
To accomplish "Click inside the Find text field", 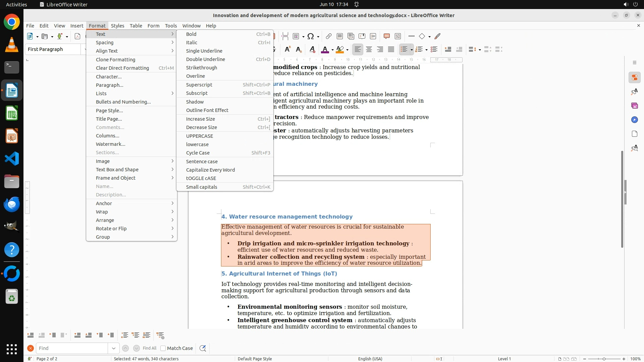I will click(x=72, y=348).
